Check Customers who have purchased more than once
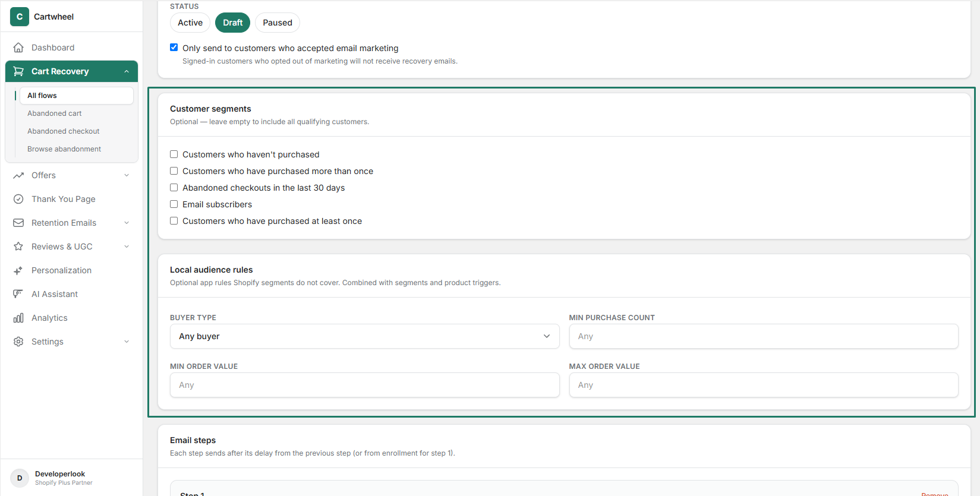This screenshot has width=980, height=496. click(174, 171)
